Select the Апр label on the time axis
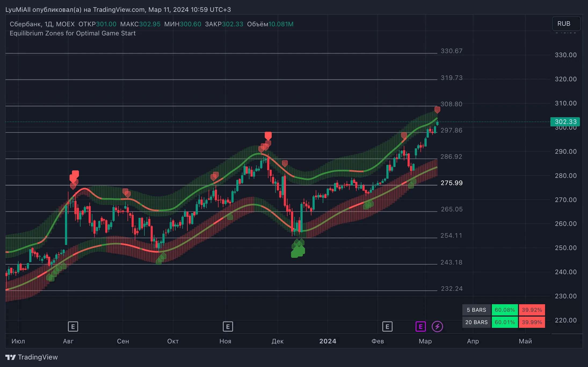The height and width of the screenshot is (367, 588). pyautogui.click(x=473, y=341)
